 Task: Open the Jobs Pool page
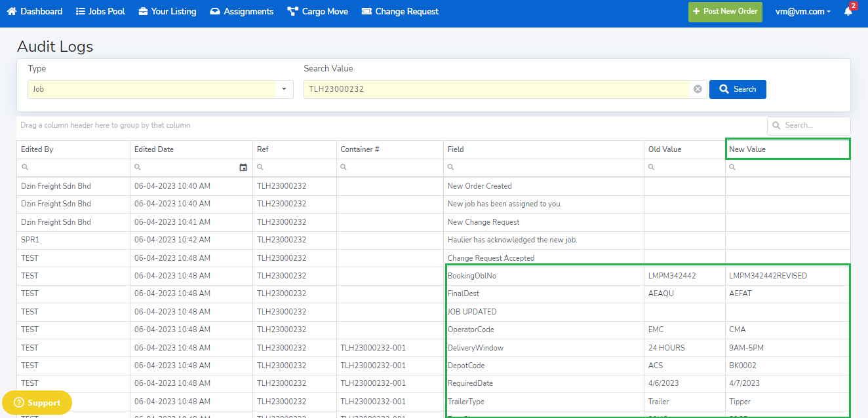click(x=100, y=12)
